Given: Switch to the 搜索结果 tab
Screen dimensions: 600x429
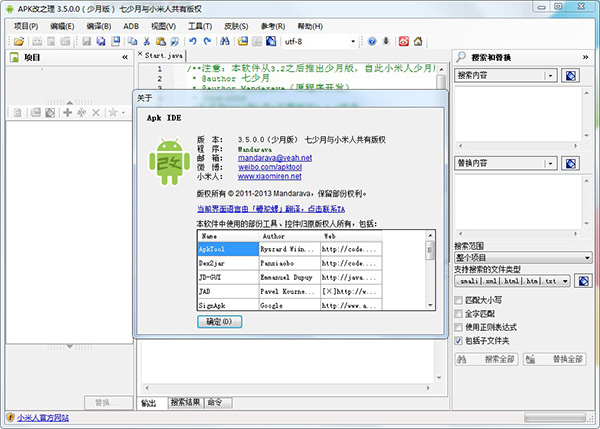Looking at the screenshot, I should click(185, 402).
